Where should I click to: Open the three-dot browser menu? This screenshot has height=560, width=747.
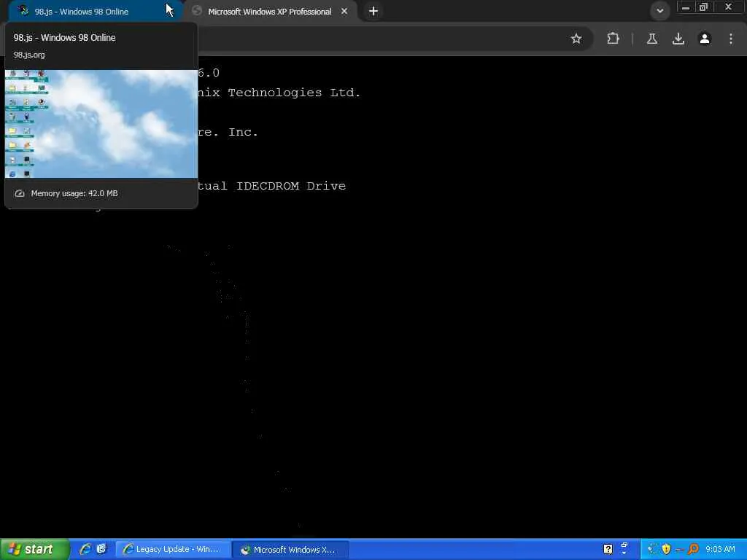731,39
